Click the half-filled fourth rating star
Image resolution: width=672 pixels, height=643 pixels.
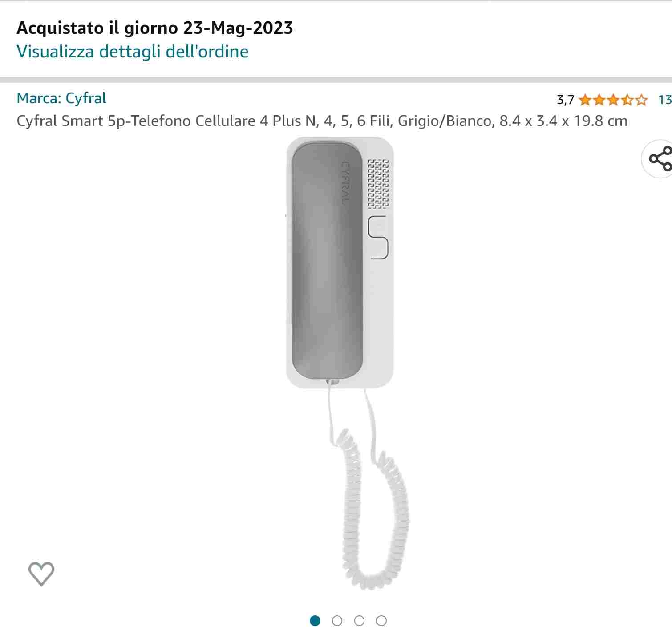click(627, 100)
